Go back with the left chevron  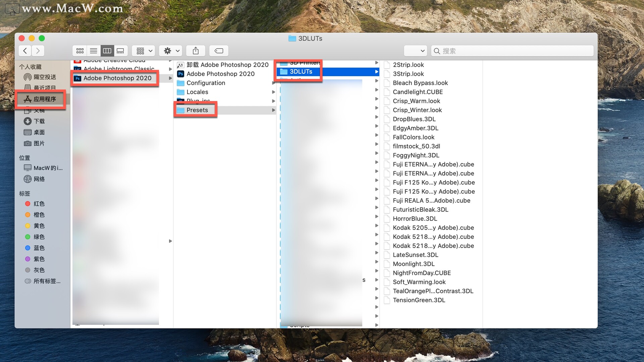25,51
